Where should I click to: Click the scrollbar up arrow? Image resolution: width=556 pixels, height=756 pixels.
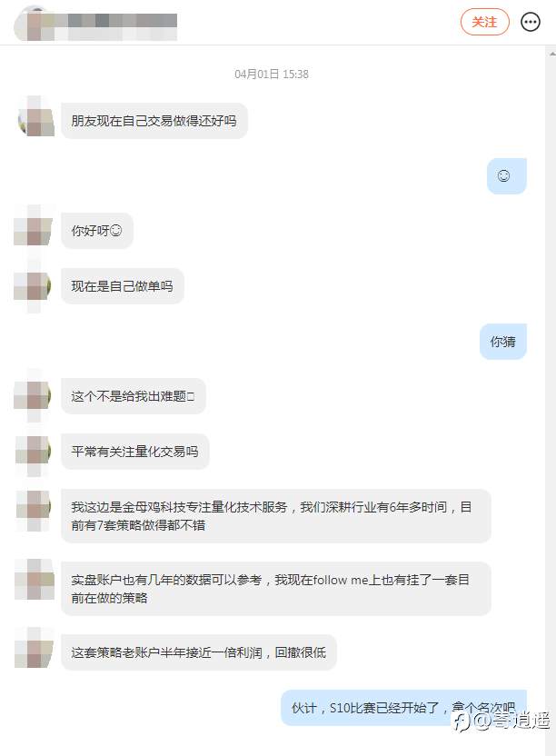click(x=551, y=54)
